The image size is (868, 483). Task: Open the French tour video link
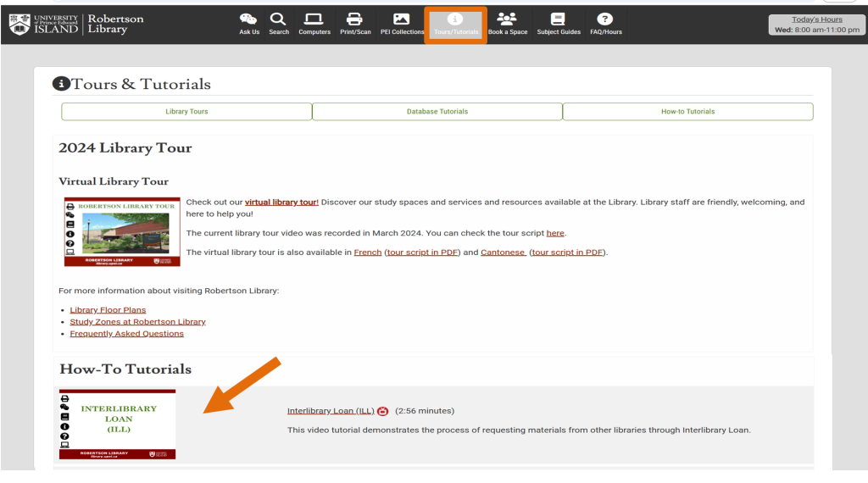368,253
